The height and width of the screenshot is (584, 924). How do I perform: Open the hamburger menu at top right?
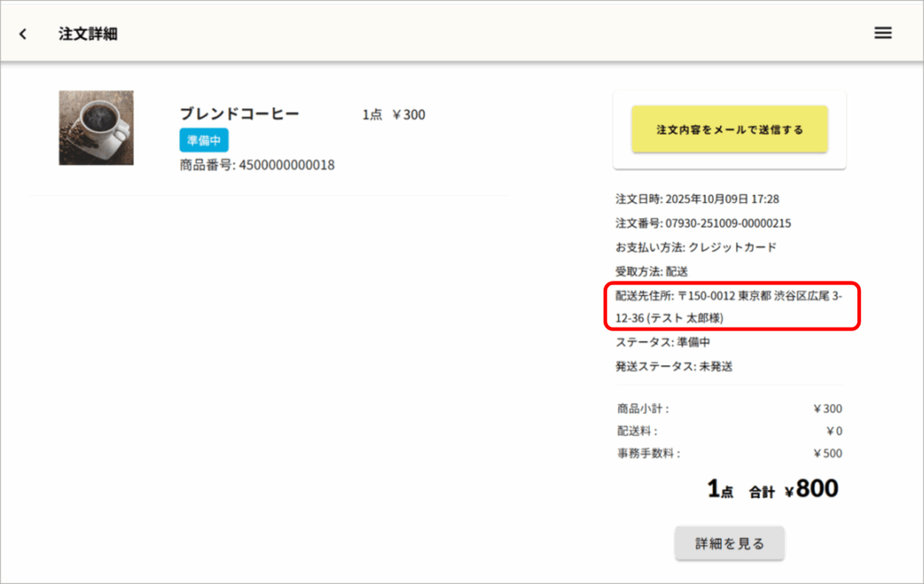point(882,33)
